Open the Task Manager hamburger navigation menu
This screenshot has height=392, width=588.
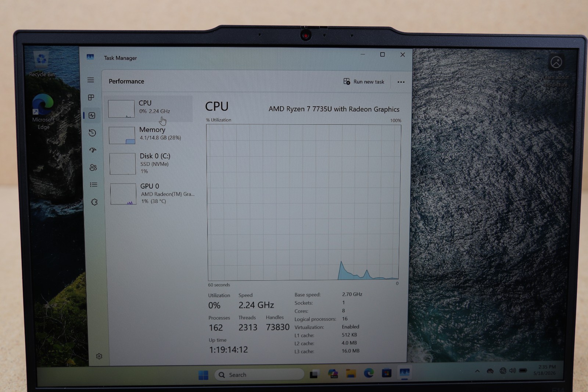click(x=90, y=80)
